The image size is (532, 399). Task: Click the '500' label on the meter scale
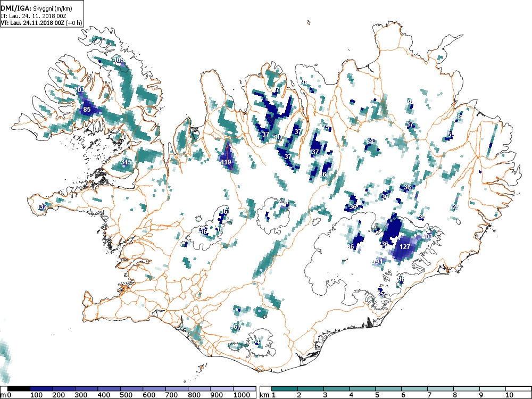click(x=126, y=395)
